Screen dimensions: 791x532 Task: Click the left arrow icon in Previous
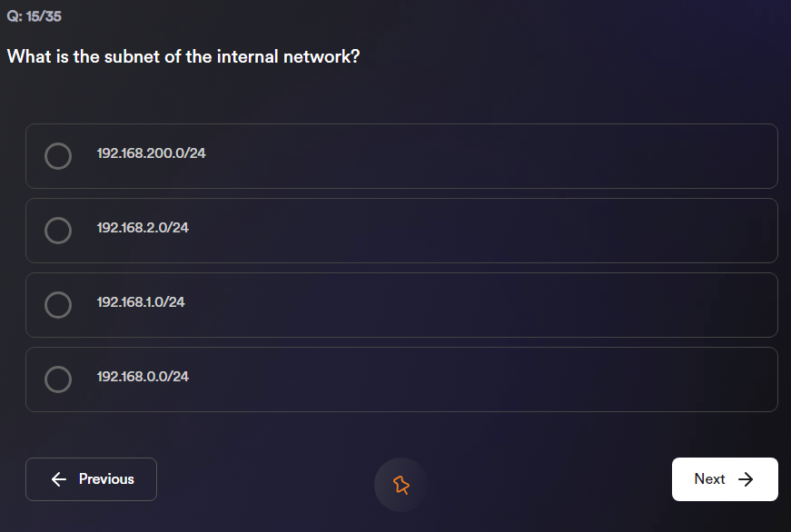point(60,479)
